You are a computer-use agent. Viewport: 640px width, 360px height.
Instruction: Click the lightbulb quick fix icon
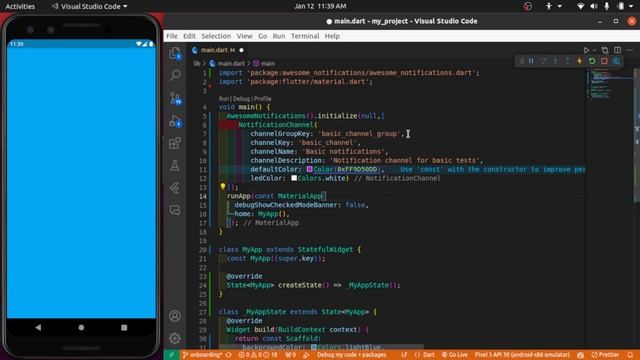point(223,187)
